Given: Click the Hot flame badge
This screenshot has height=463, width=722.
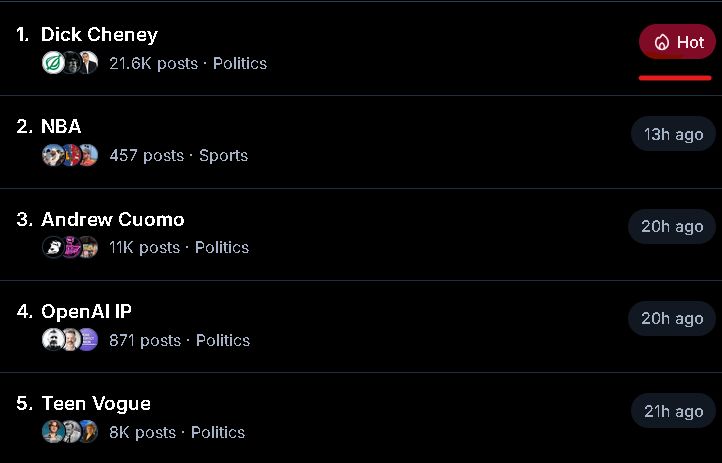Looking at the screenshot, I should click(x=677, y=42).
